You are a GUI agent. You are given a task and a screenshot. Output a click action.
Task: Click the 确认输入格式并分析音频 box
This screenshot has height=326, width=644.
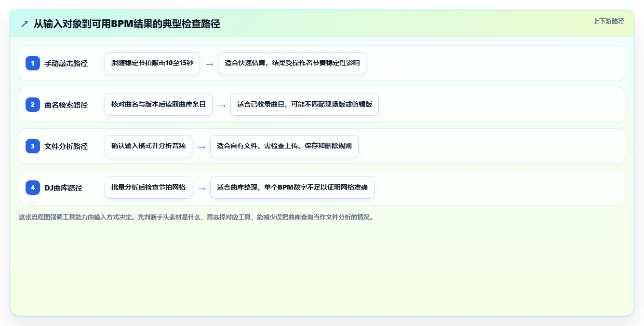coord(148,146)
